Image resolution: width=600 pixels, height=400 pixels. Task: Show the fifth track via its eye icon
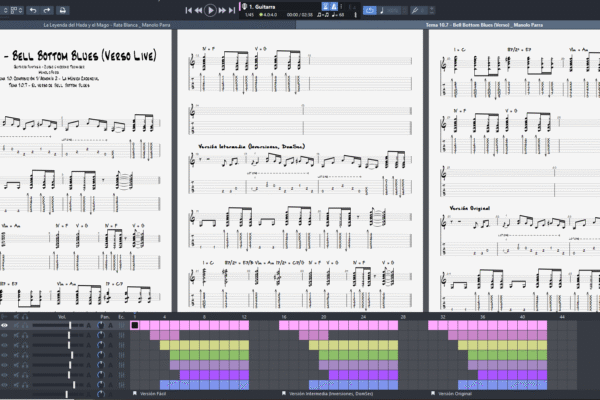[x=5, y=365]
